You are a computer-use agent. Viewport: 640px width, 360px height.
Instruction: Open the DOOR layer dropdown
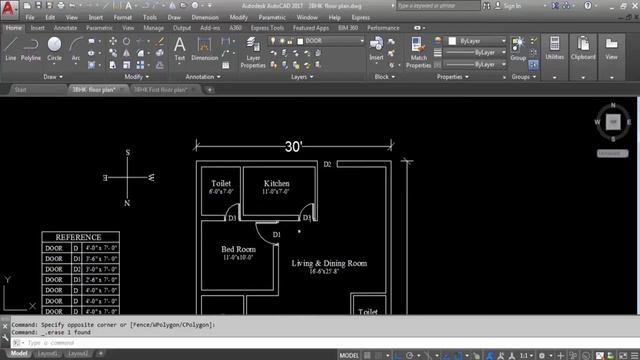[x=361, y=41]
